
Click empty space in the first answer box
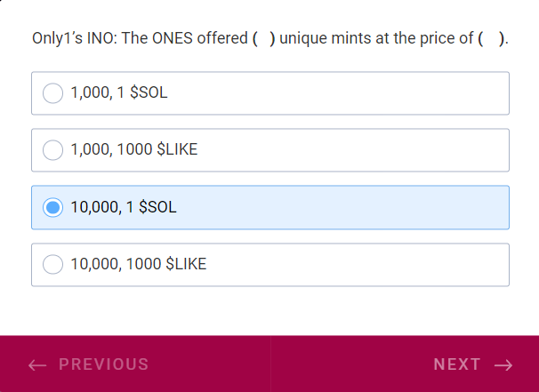[356, 93]
